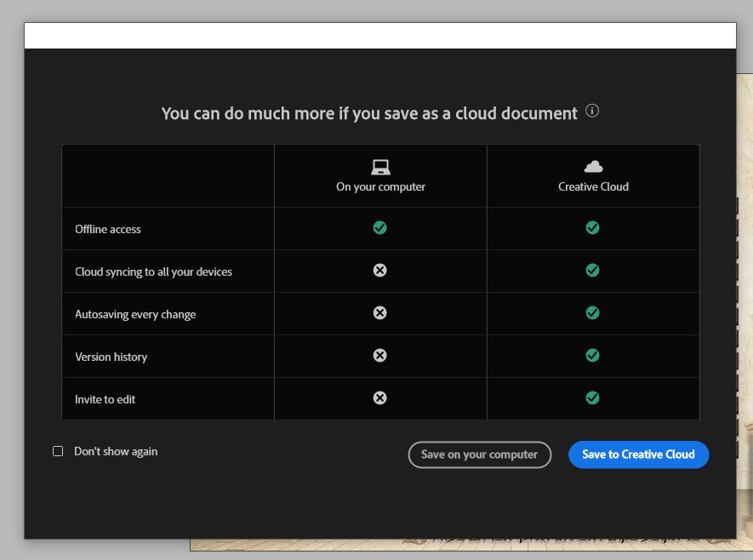Screen dimensions: 753x560
Task: Select the Version history row label
Action: click(x=111, y=357)
